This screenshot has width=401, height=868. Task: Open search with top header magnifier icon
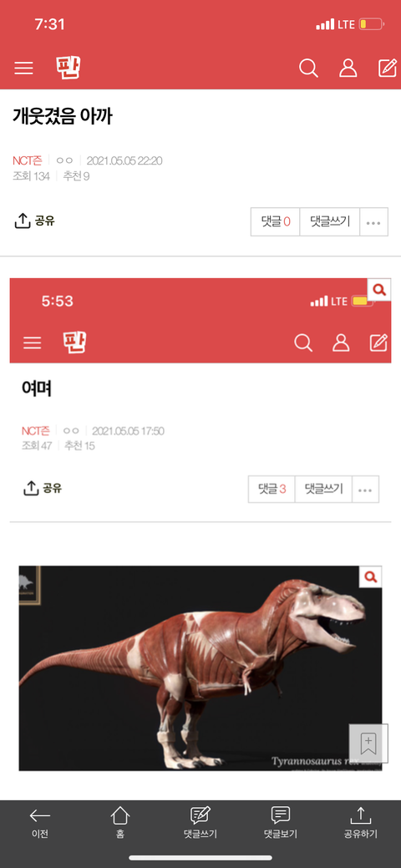coord(308,69)
